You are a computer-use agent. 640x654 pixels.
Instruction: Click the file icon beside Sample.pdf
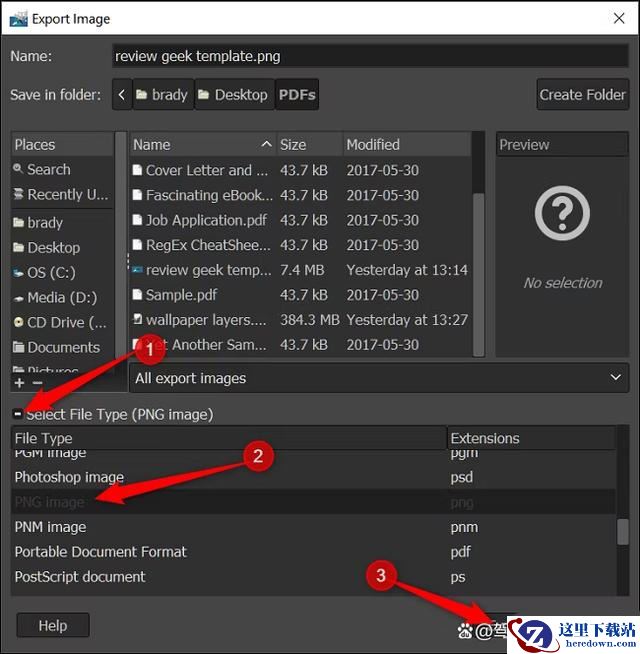137,294
